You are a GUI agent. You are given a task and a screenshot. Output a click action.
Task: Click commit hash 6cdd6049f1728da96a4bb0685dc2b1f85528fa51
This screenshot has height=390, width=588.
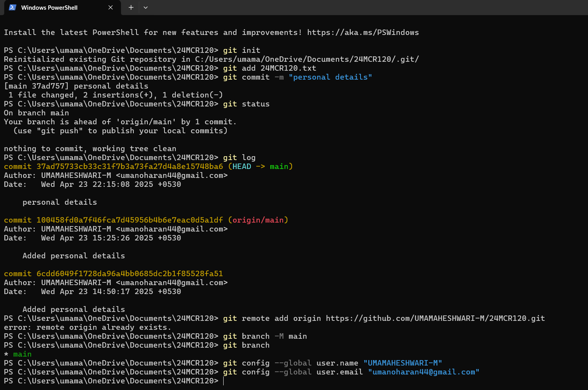pos(130,273)
